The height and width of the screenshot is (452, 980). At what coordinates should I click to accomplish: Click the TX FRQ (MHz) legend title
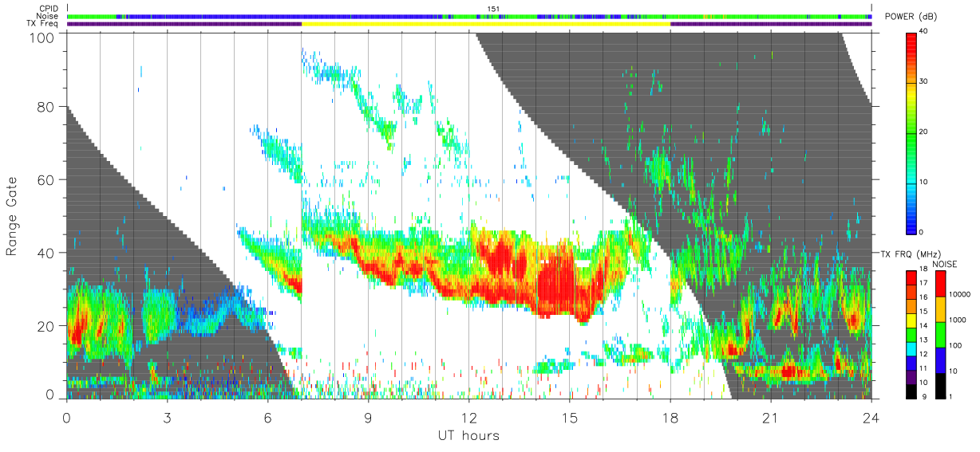[910, 254]
